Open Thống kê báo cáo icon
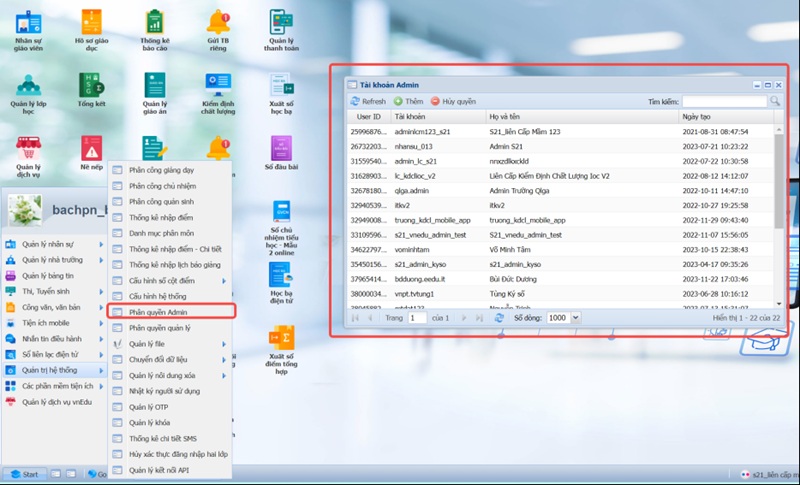The width and height of the screenshot is (800, 485). (x=155, y=30)
